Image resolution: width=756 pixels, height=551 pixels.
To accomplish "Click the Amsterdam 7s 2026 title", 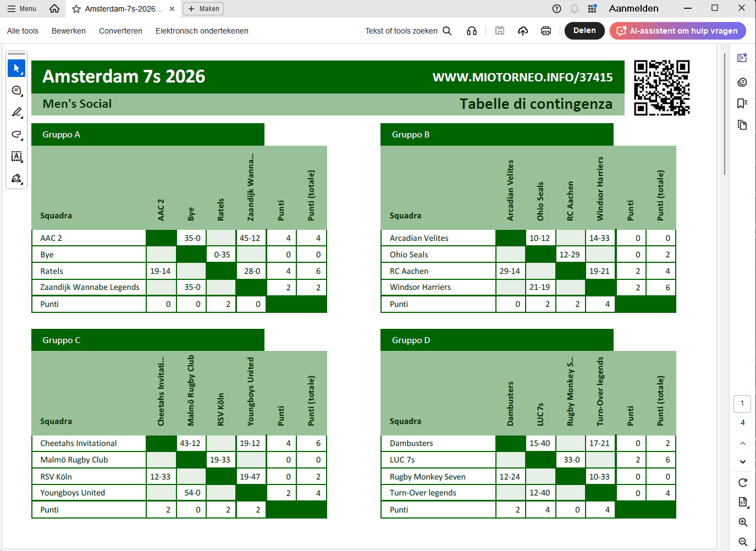I will 124,76.
